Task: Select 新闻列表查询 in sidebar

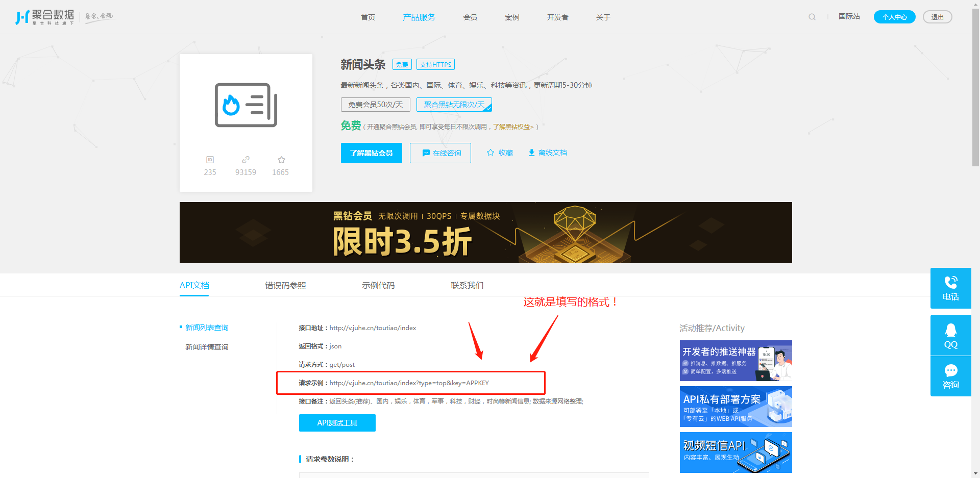Action: coord(207,328)
